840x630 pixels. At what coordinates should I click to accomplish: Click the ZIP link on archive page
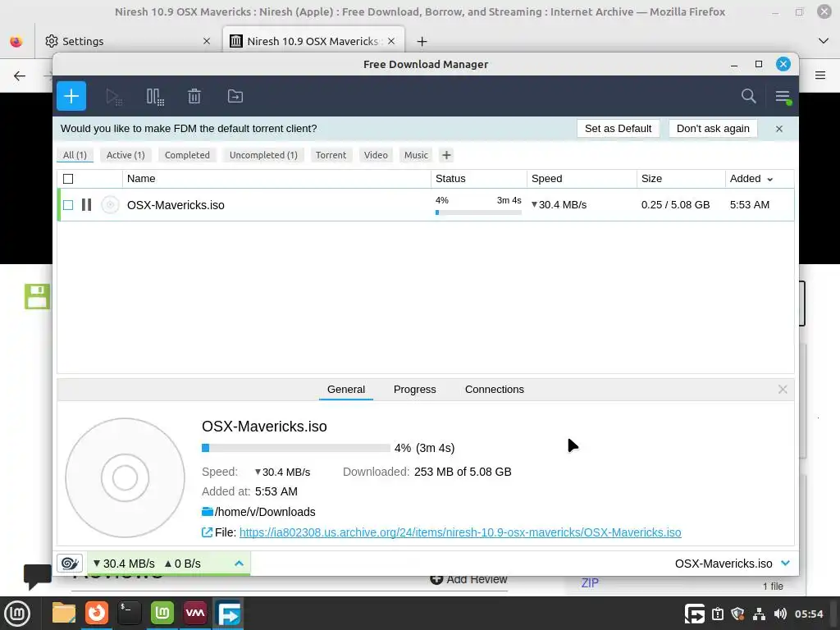(x=590, y=583)
